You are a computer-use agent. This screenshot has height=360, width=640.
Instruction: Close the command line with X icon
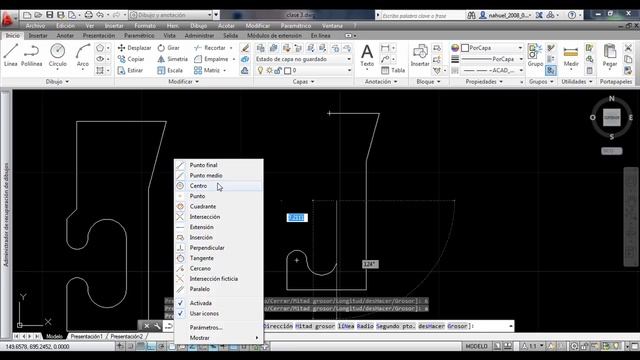tap(147, 326)
